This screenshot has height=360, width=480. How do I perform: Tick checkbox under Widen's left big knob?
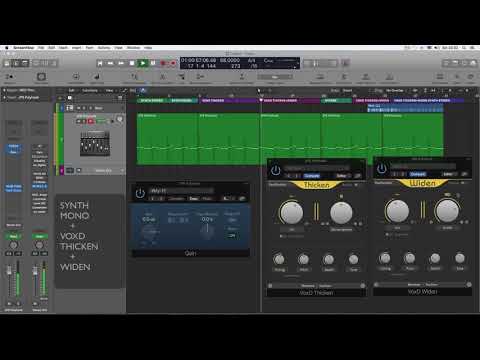click(387, 235)
